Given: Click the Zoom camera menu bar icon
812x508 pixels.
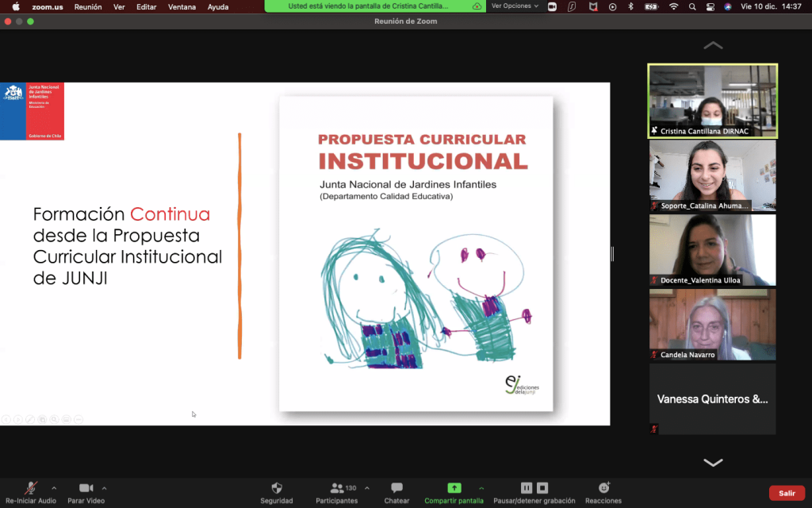Looking at the screenshot, I should 552,6.
